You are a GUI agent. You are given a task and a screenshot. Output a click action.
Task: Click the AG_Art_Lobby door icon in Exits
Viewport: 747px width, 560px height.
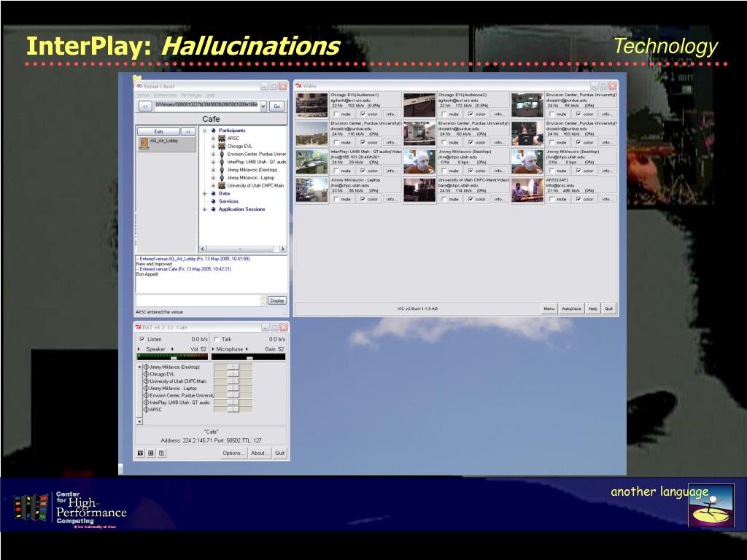click(144, 143)
